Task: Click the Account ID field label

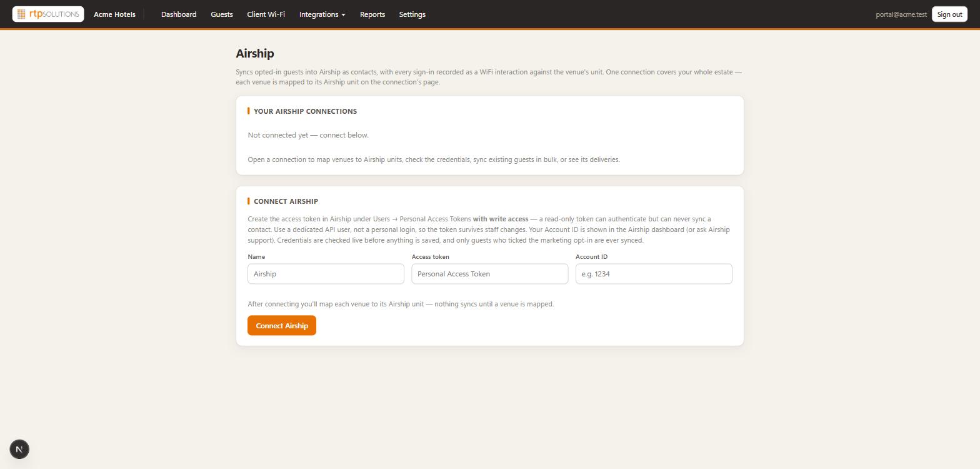Action: [x=591, y=257]
